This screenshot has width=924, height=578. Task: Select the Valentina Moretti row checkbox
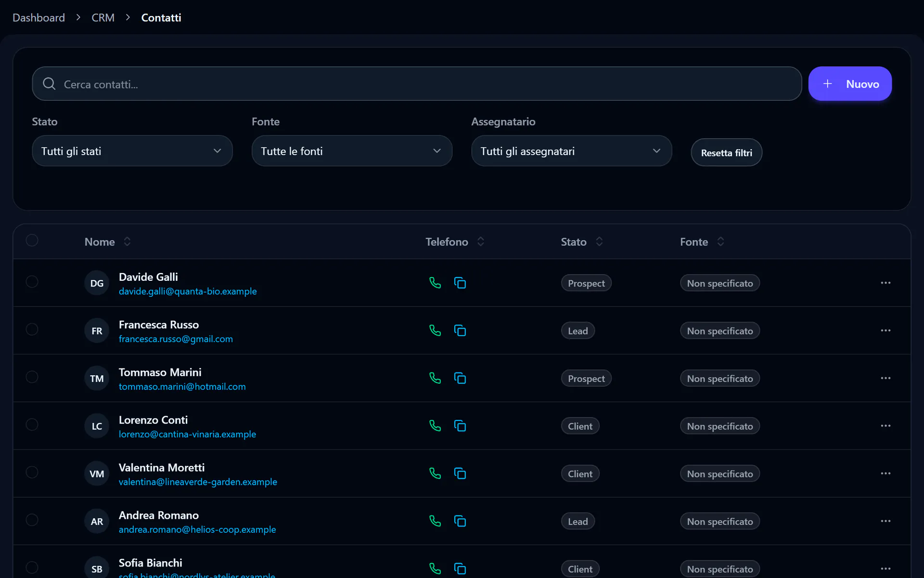pos(32,472)
